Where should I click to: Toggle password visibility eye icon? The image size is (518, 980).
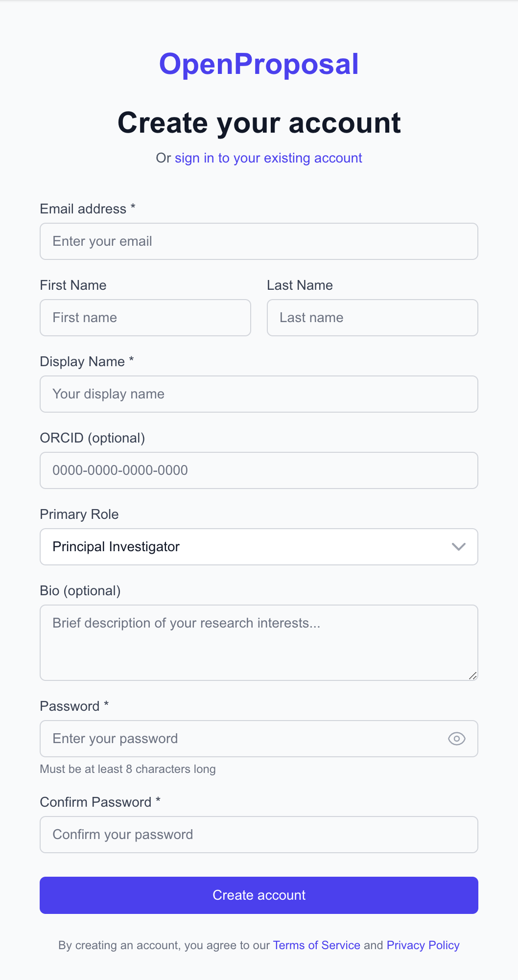[456, 739]
